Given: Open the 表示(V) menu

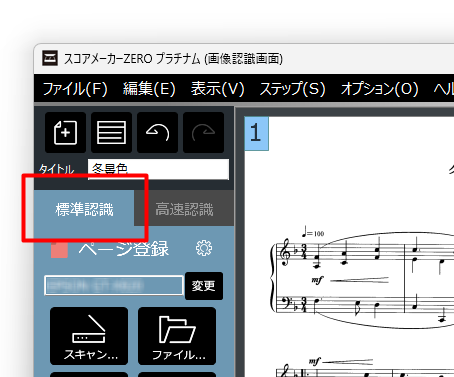Looking at the screenshot, I should (x=218, y=89).
